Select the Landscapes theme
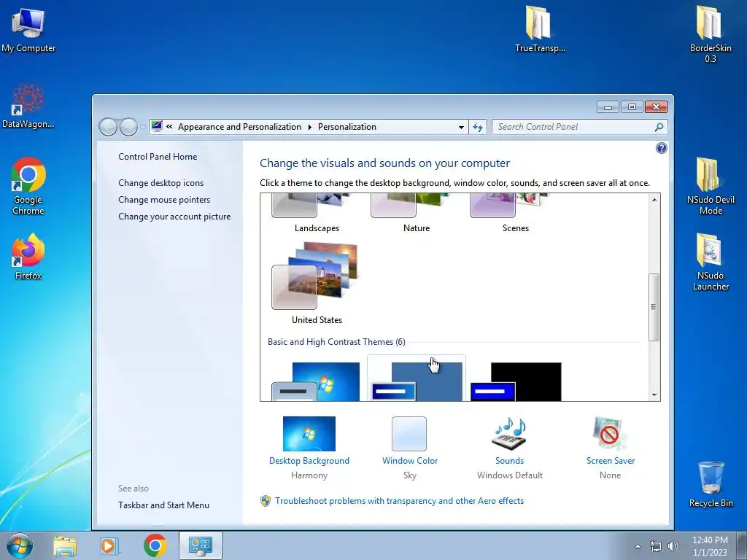 (317, 214)
